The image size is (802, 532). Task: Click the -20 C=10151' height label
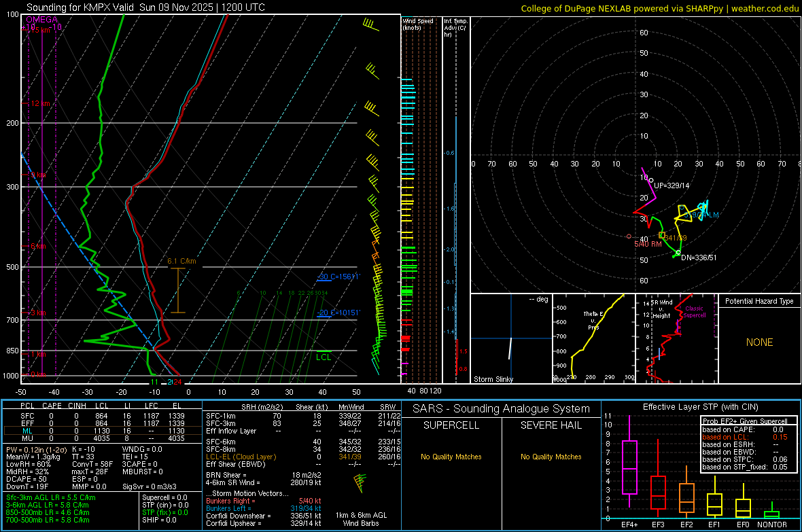point(338,313)
